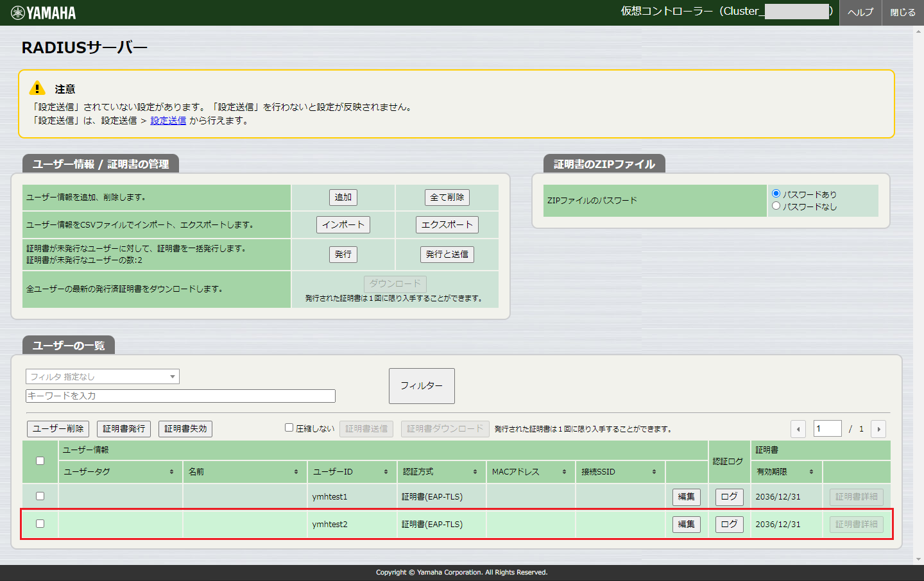Check the checkbox for user ymhtest2

pos(40,523)
